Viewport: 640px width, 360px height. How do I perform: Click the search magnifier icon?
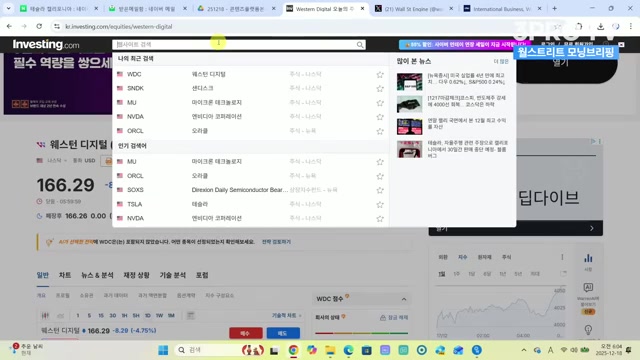point(360,44)
